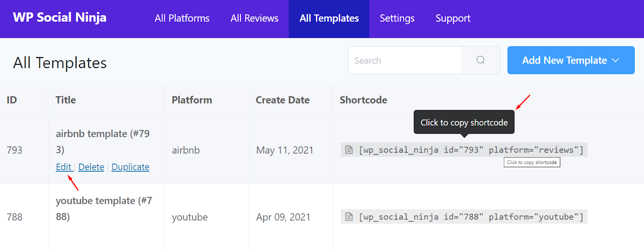
Task: Click copy icon beside airbnb shortcode
Action: pos(349,150)
